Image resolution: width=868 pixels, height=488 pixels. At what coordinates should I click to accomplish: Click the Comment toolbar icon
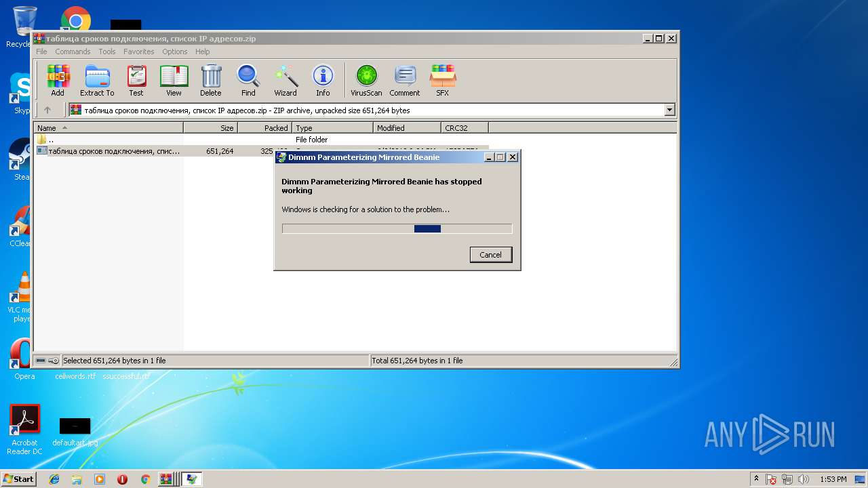(x=405, y=81)
